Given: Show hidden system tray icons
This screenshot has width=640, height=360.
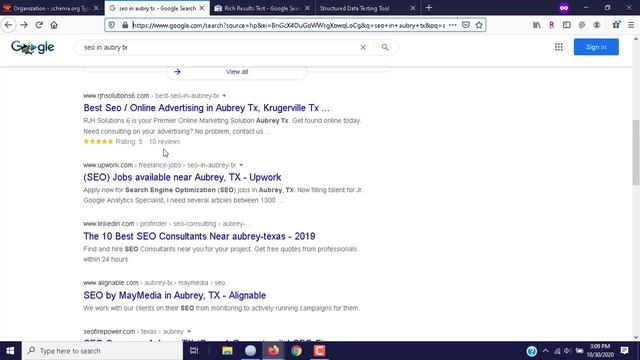Looking at the screenshot, I should pos(546,351).
